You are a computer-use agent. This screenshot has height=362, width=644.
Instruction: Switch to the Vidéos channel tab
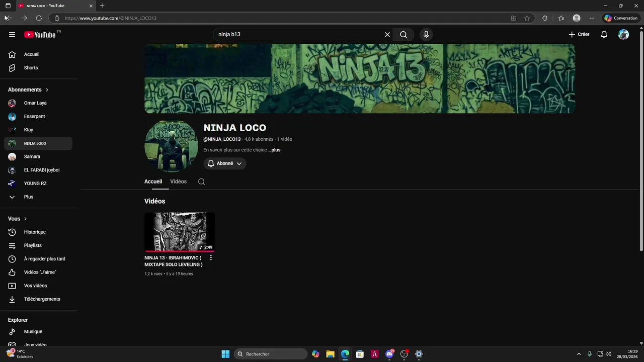click(178, 182)
